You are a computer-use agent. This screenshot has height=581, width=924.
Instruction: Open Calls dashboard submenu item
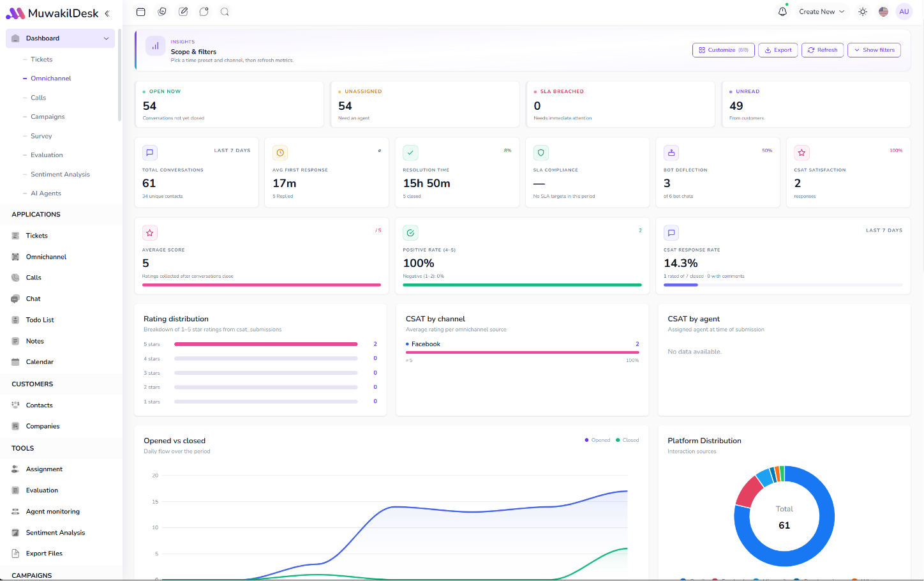38,98
